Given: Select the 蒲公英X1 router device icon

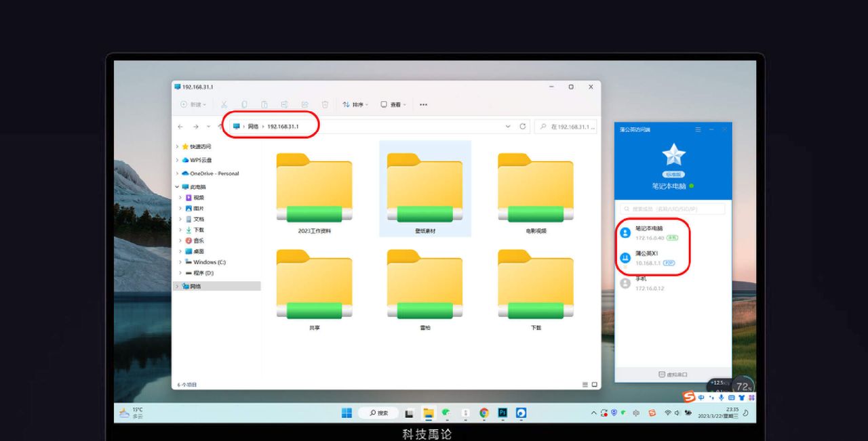Looking at the screenshot, I should point(625,257).
